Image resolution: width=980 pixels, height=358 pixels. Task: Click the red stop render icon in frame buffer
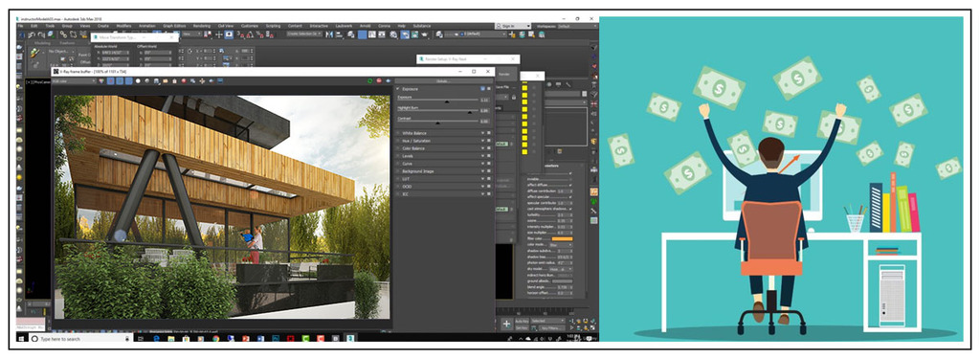click(379, 81)
